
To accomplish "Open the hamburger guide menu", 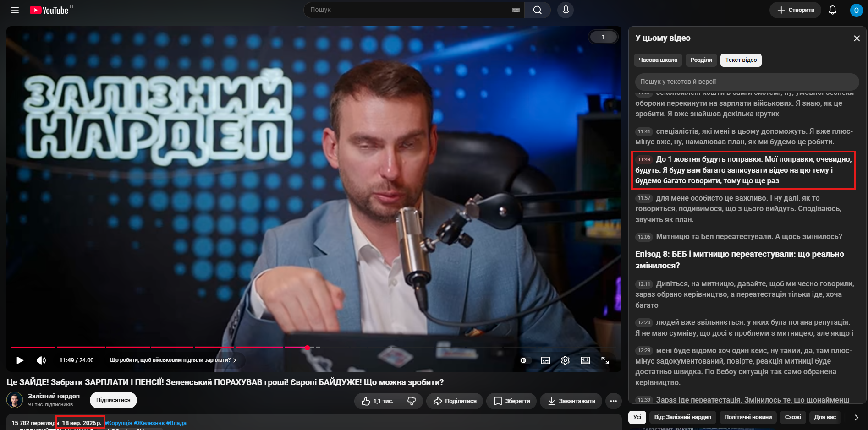I will pyautogui.click(x=15, y=10).
